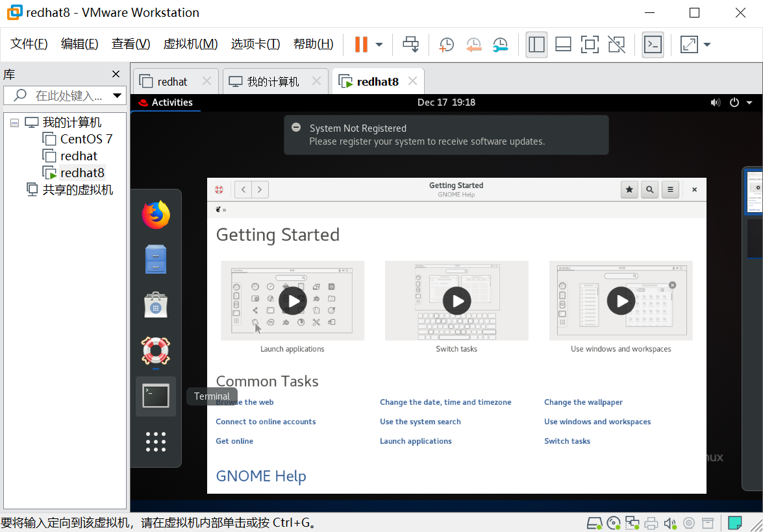Click the GNOME volume icon in the top bar
The width and height of the screenshot is (763, 532).
715,102
